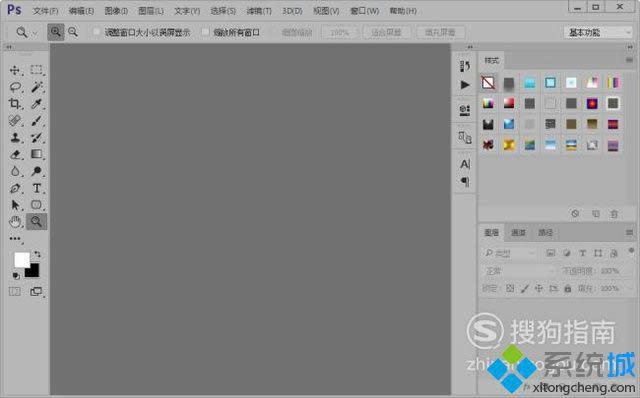Select the Type tool
640x398 pixels.
point(37,188)
